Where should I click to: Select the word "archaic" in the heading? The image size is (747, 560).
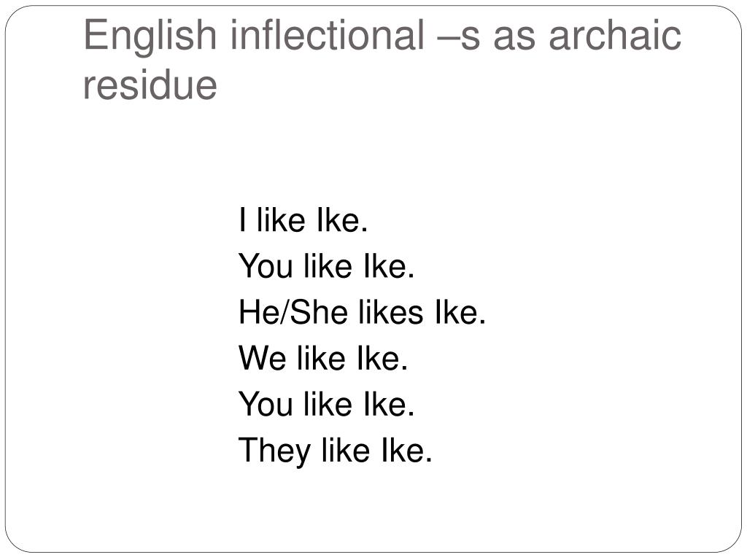coord(615,35)
